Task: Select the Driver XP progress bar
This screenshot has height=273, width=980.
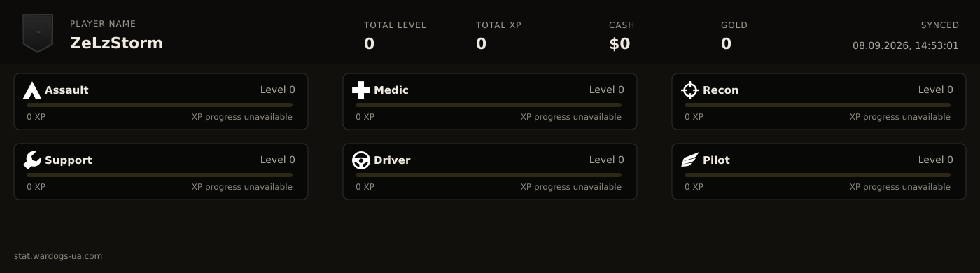Action: (489, 175)
